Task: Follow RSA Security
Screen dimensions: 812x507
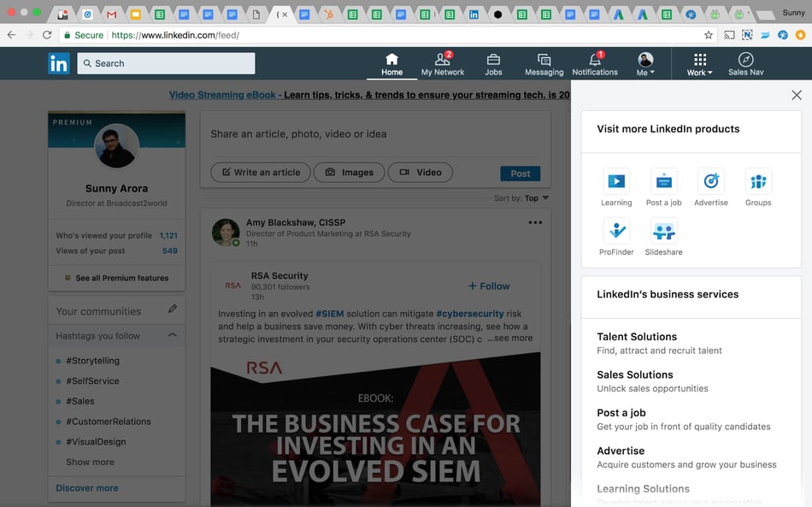Action: point(489,286)
